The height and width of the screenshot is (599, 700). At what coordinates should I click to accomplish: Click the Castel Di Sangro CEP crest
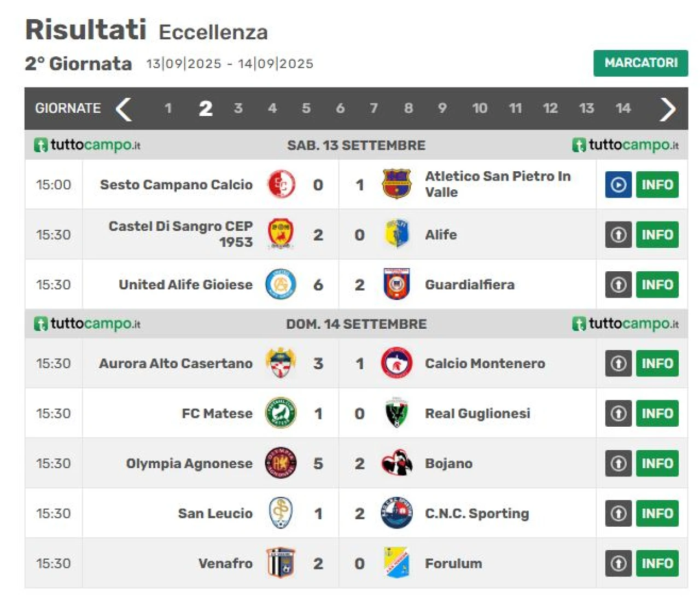click(281, 234)
